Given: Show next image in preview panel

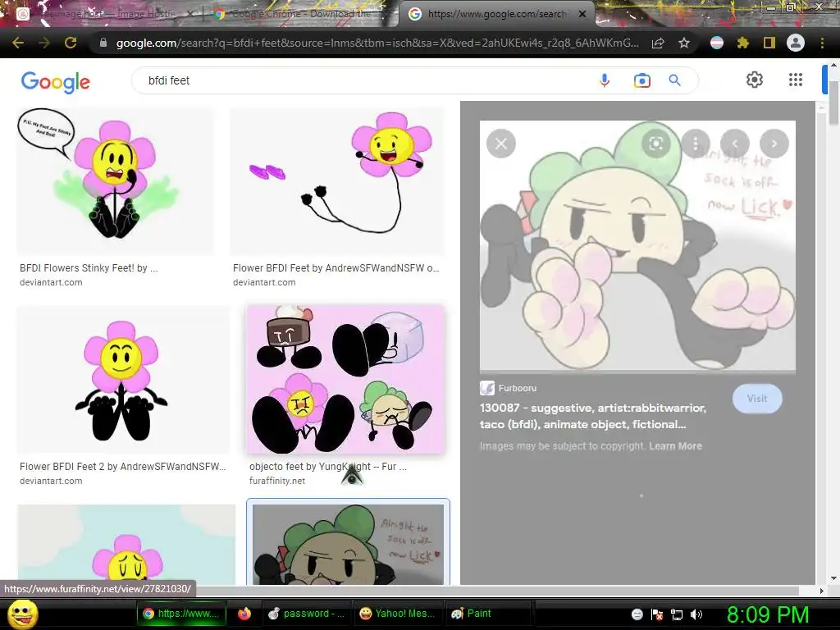Looking at the screenshot, I should 774,144.
